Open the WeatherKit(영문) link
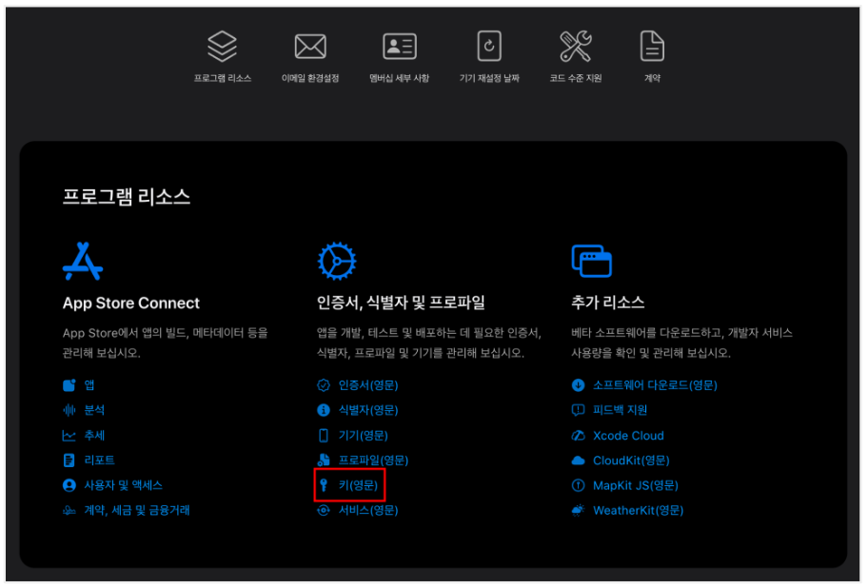868x588 pixels. (x=639, y=511)
